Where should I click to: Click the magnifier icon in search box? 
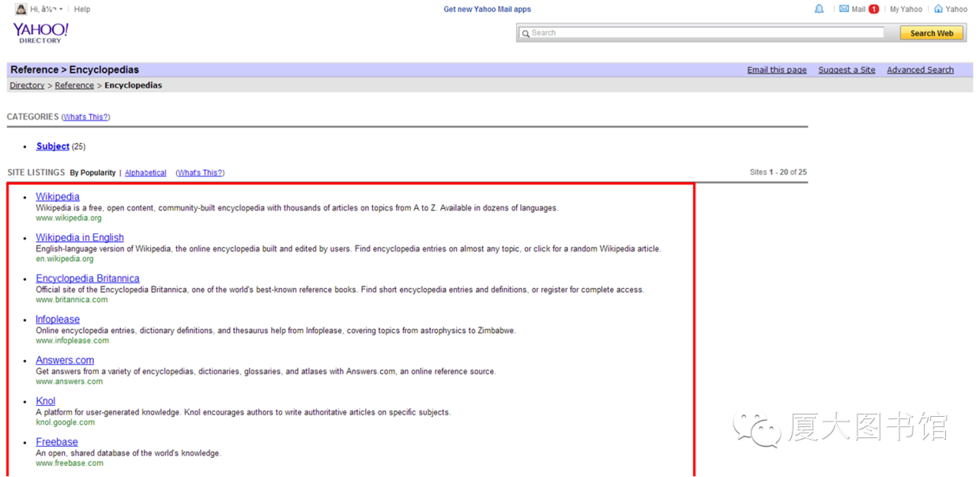coord(526,33)
